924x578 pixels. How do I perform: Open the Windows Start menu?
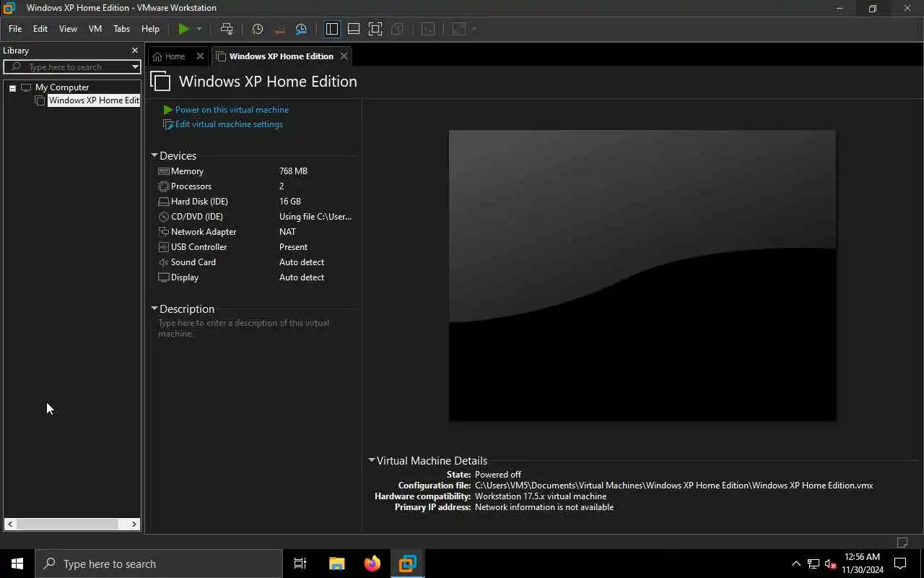(x=17, y=564)
